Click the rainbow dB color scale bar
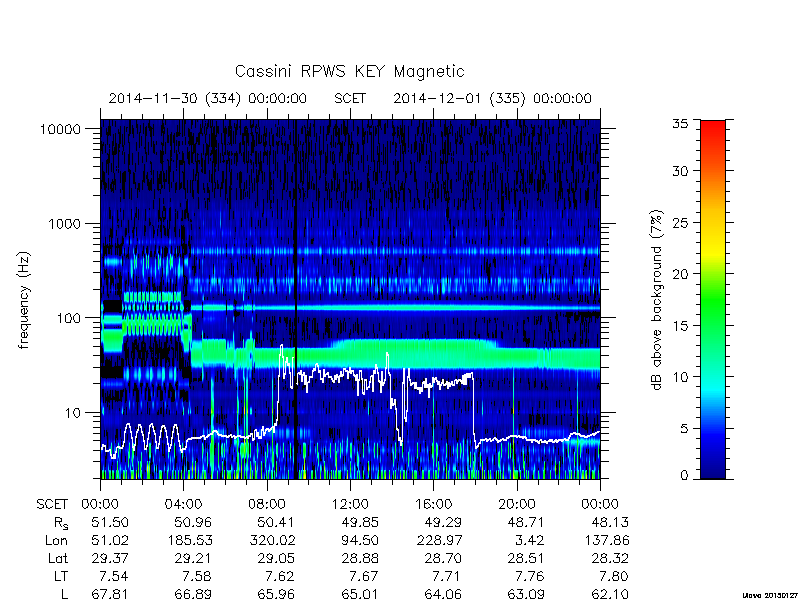This screenshot has width=800, height=600. (713, 299)
